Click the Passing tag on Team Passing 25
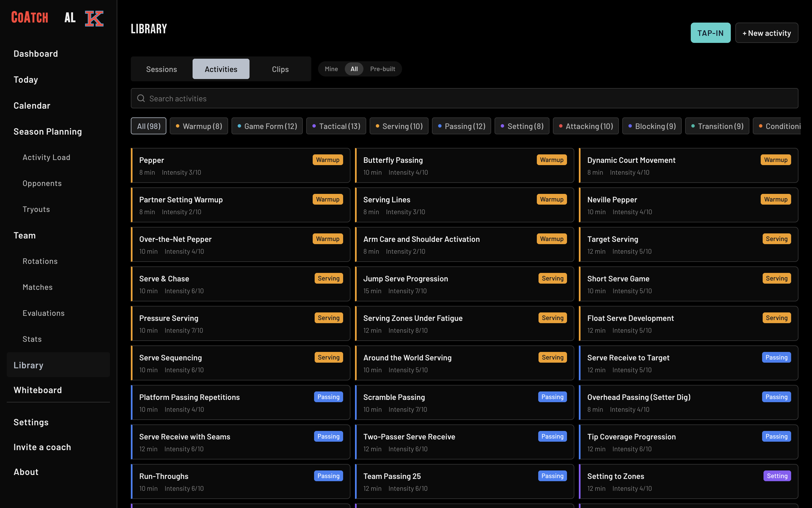This screenshot has height=508, width=812. 552,476
